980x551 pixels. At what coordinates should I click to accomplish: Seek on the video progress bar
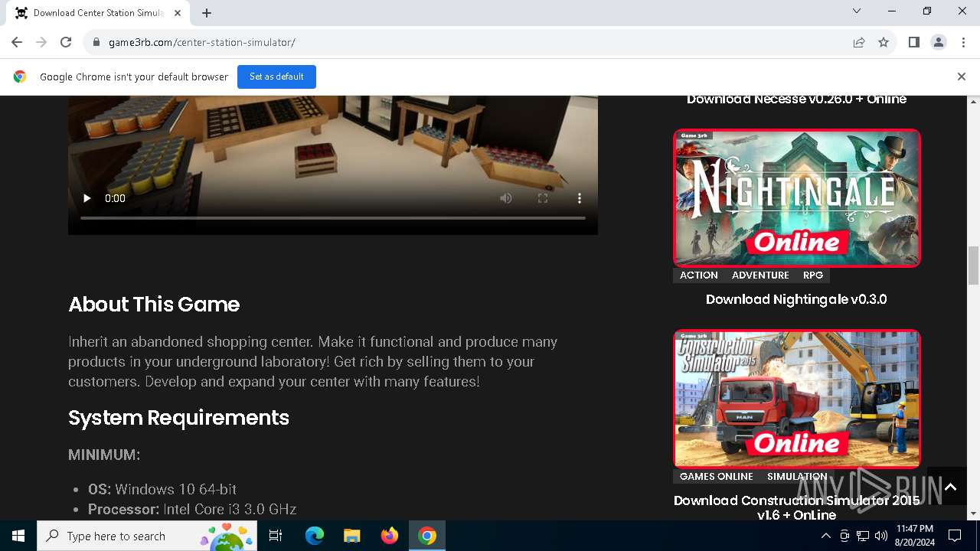coord(333,218)
